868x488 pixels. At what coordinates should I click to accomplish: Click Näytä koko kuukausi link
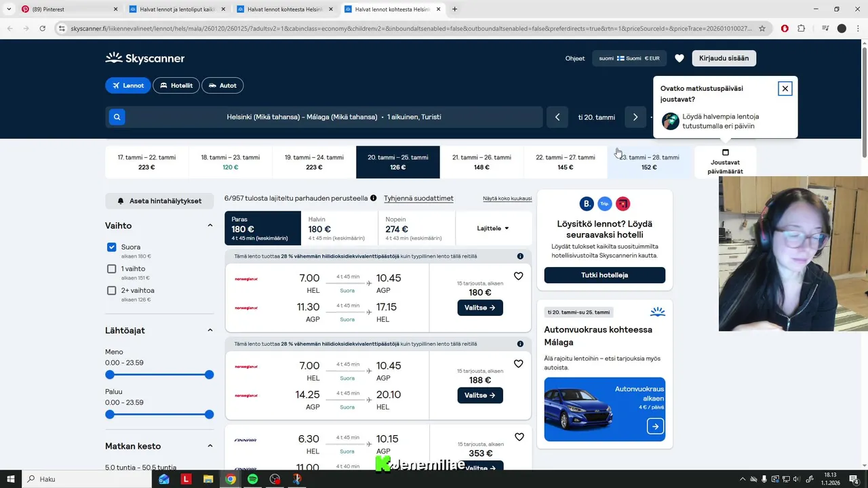pos(507,199)
